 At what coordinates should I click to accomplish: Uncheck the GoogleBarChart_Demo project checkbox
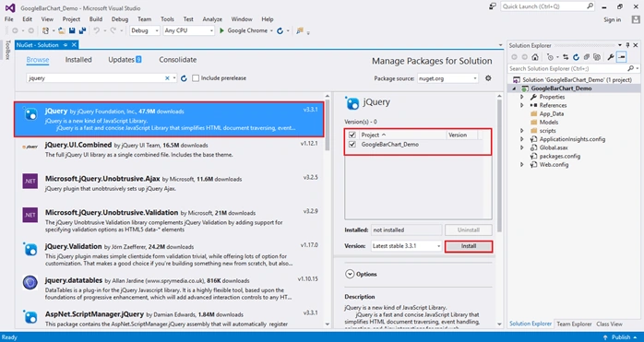(352, 145)
